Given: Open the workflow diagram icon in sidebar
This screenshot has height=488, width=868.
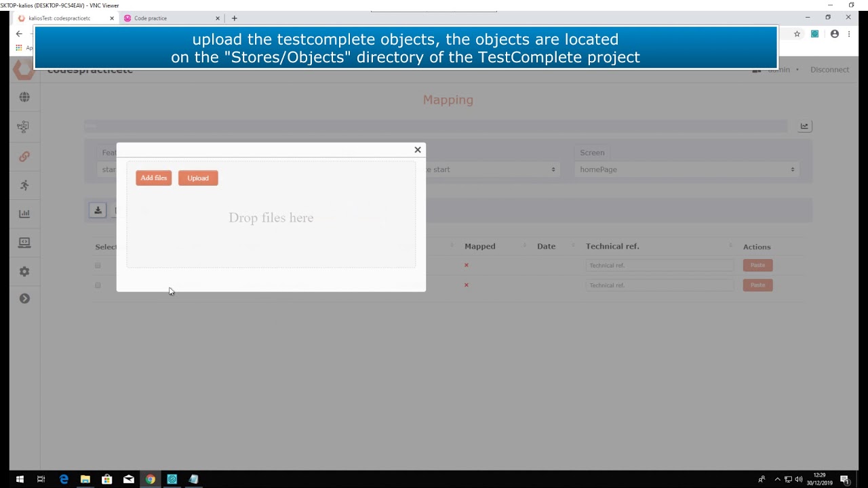Looking at the screenshot, I should pyautogui.click(x=24, y=127).
